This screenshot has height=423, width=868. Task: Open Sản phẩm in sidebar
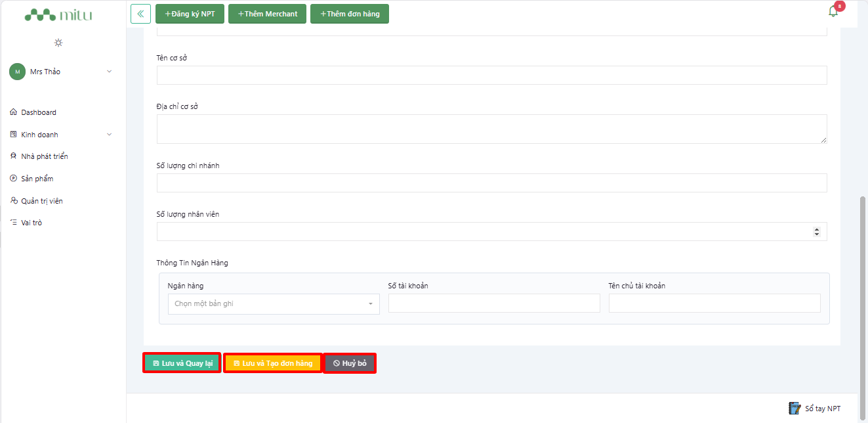[x=37, y=179]
